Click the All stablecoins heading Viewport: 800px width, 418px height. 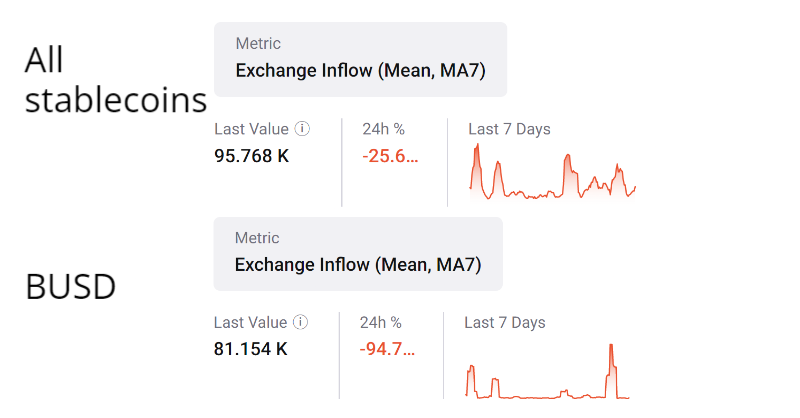115,80
